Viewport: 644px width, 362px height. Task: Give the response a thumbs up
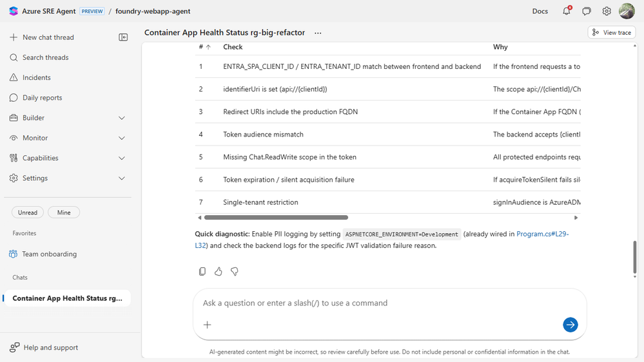pos(218,271)
